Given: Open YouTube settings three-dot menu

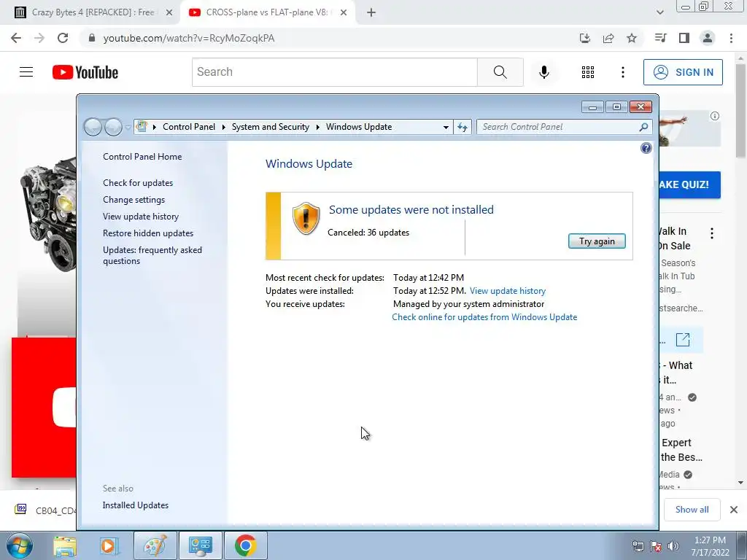Looking at the screenshot, I should pyautogui.click(x=623, y=72).
